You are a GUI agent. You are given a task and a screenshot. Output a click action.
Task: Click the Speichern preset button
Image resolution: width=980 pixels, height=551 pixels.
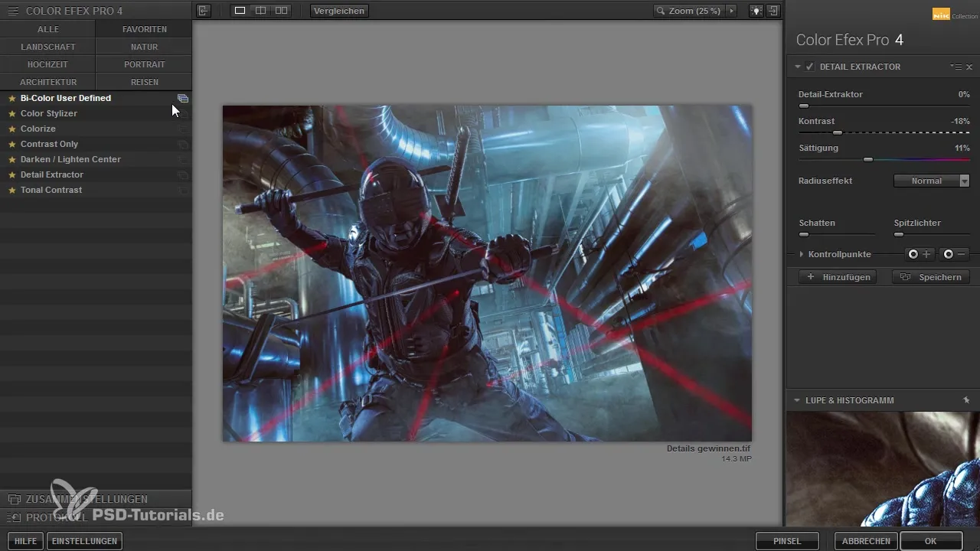coord(931,277)
